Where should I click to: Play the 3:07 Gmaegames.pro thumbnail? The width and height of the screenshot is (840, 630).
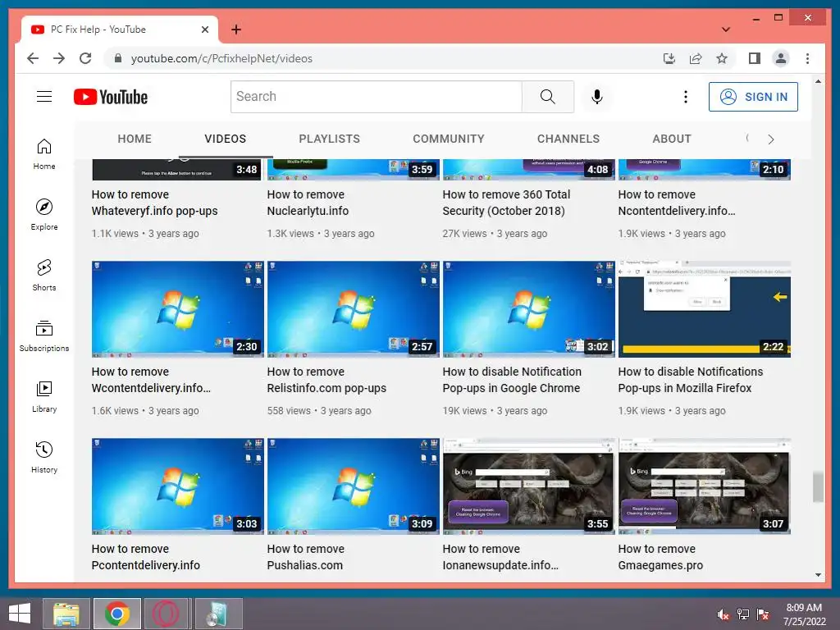tap(705, 486)
